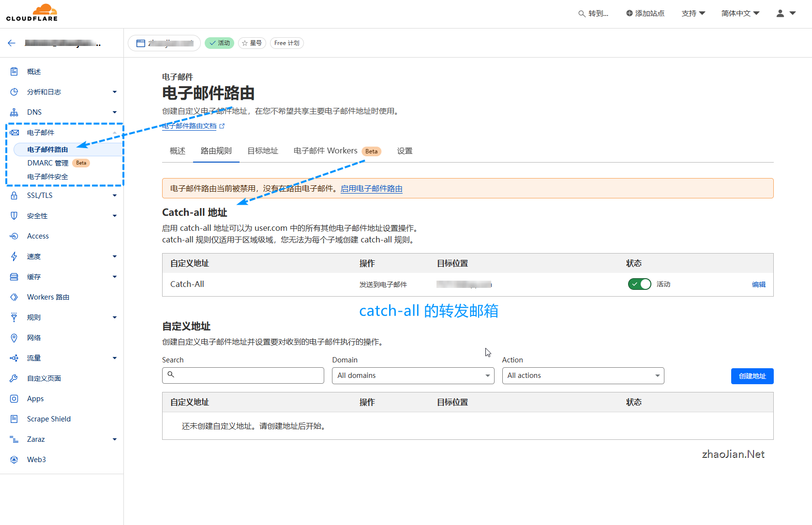The height and width of the screenshot is (525, 812).
Task: Click the custom address search field
Action: point(242,375)
